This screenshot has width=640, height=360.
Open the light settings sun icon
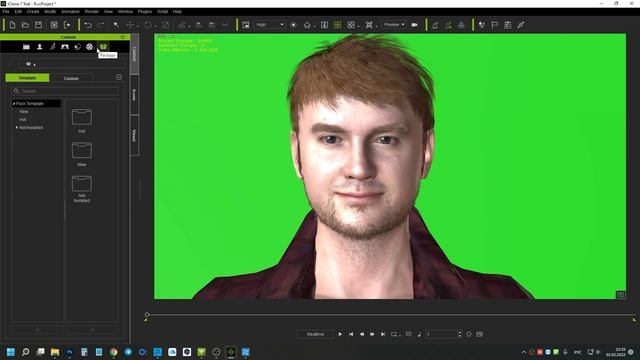[x=293, y=25]
